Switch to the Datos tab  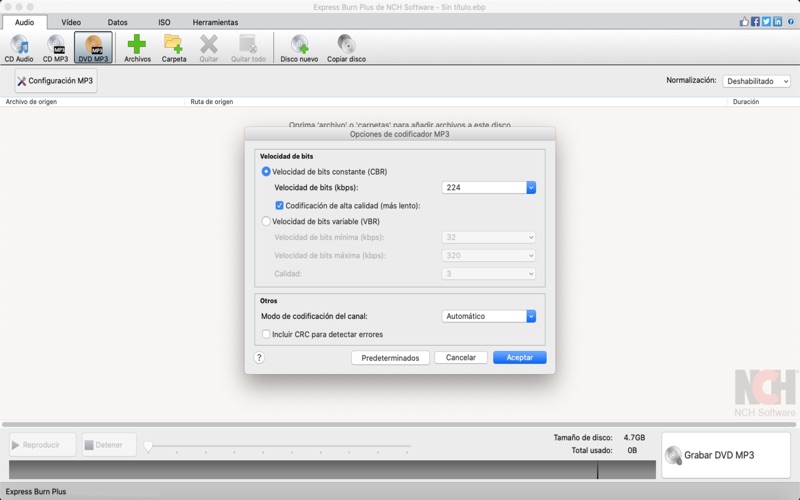(117, 22)
